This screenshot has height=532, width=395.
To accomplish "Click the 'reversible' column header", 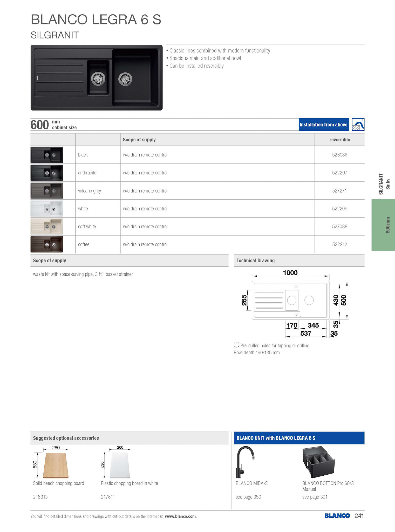I will click(x=340, y=140).
